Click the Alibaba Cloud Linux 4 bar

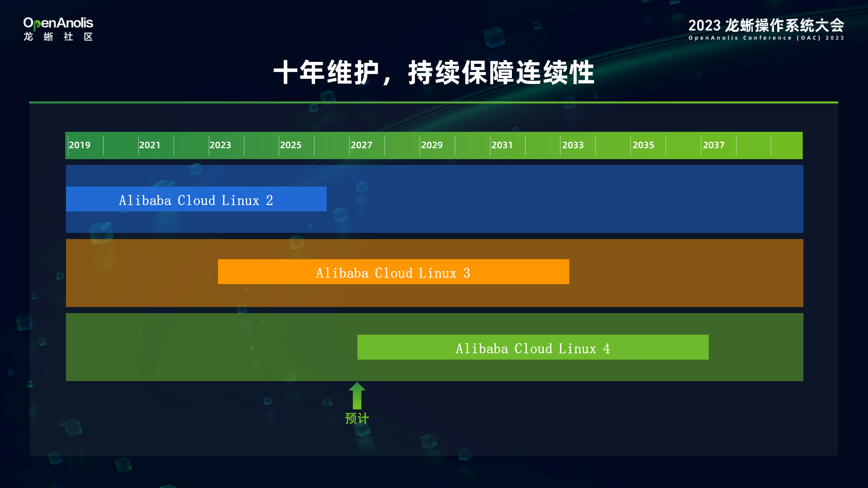[x=532, y=347]
